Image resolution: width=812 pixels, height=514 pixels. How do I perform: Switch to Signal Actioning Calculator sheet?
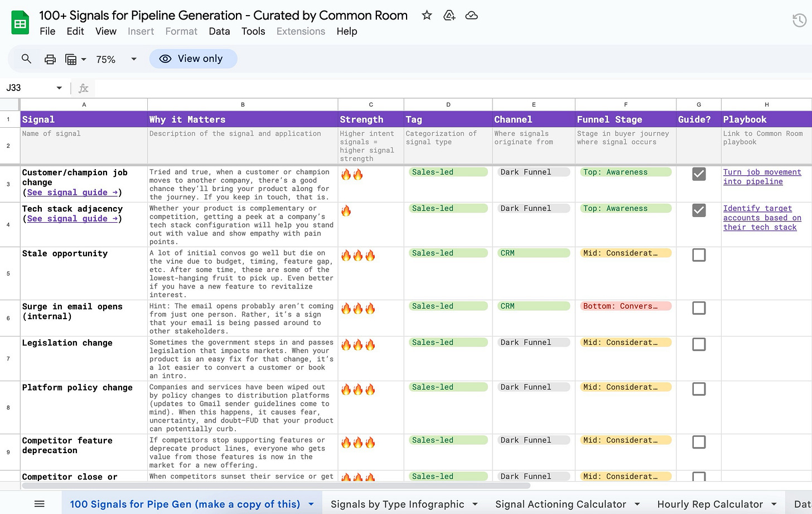pos(560,504)
